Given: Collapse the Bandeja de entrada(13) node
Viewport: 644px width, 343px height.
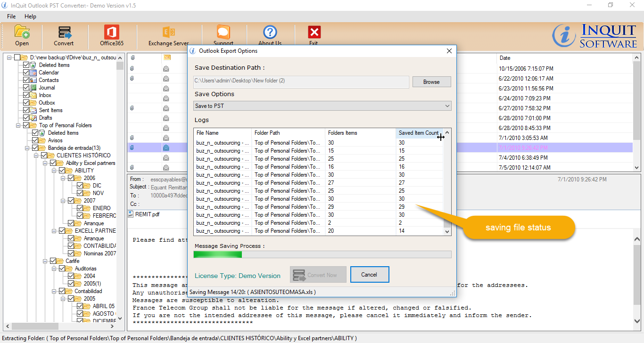Looking at the screenshot, I should pyautogui.click(x=27, y=148).
